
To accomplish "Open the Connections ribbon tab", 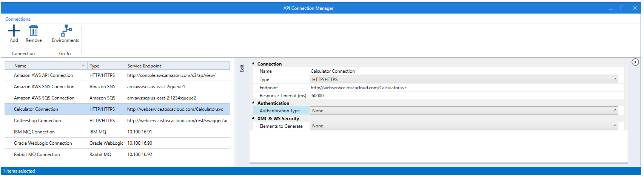I will click(x=18, y=19).
